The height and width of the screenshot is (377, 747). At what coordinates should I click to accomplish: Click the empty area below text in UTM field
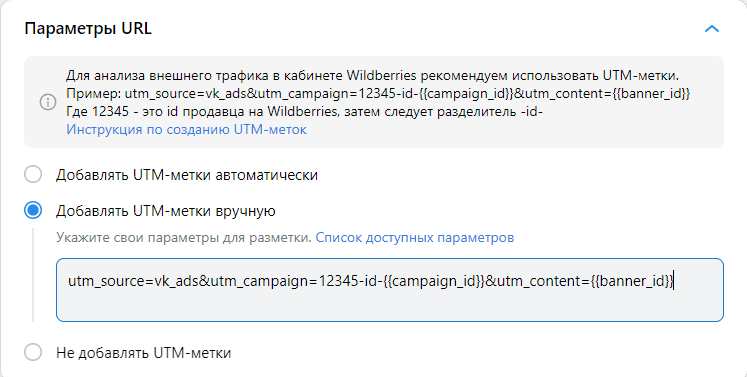click(x=390, y=307)
